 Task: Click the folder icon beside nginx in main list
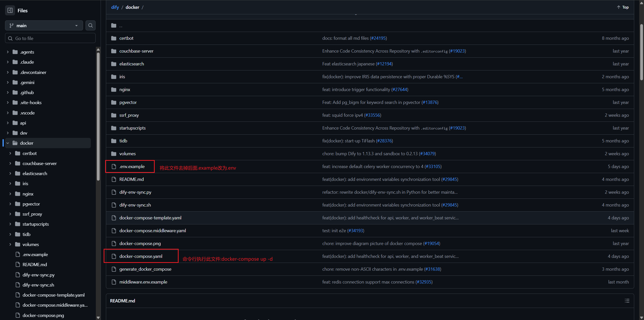[x=114, y=90]
